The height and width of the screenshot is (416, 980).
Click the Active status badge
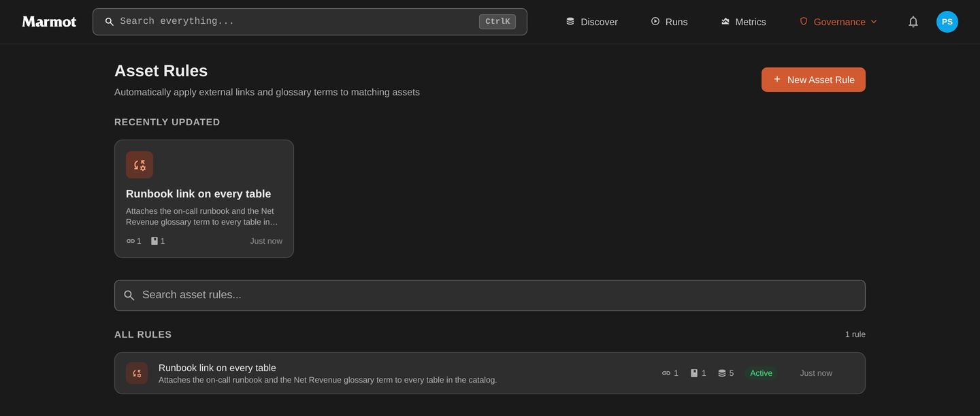click(761, 373)
